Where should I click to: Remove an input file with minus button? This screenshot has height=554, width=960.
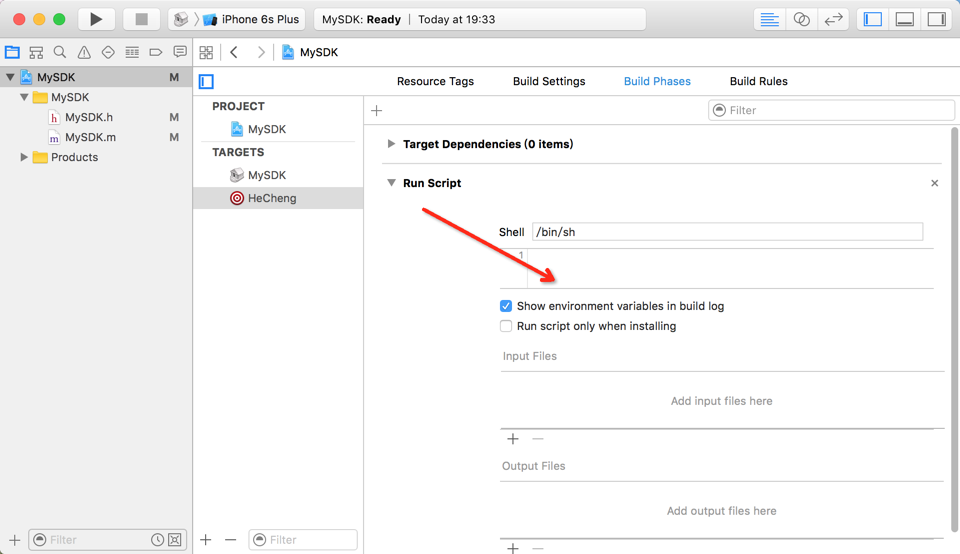(x=538, y=439)
